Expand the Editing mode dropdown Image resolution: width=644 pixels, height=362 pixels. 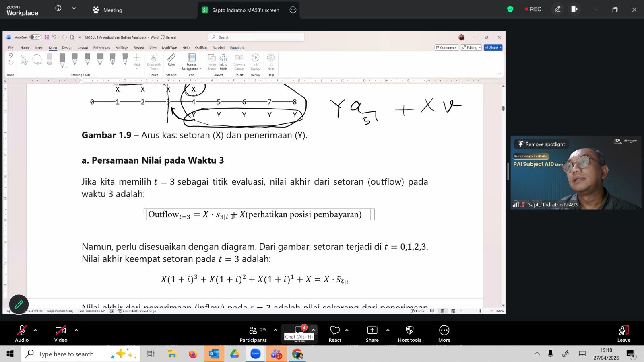(x=471, y=47)
